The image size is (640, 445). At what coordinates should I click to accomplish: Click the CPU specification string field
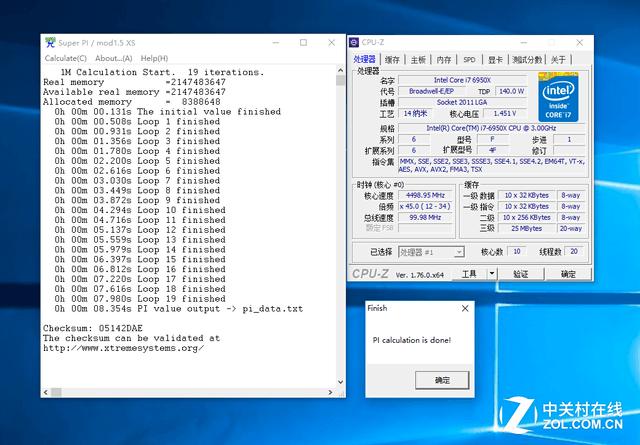(x=491, y=128)
